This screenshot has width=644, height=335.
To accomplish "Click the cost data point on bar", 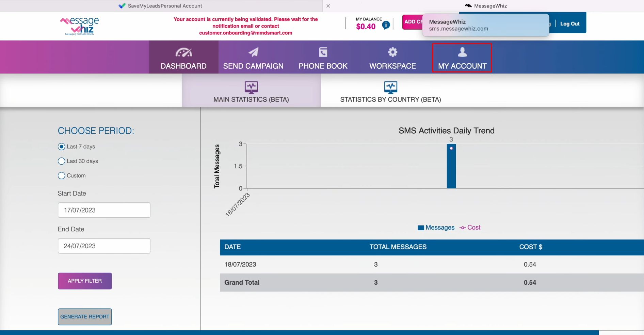I will point(451,148).
